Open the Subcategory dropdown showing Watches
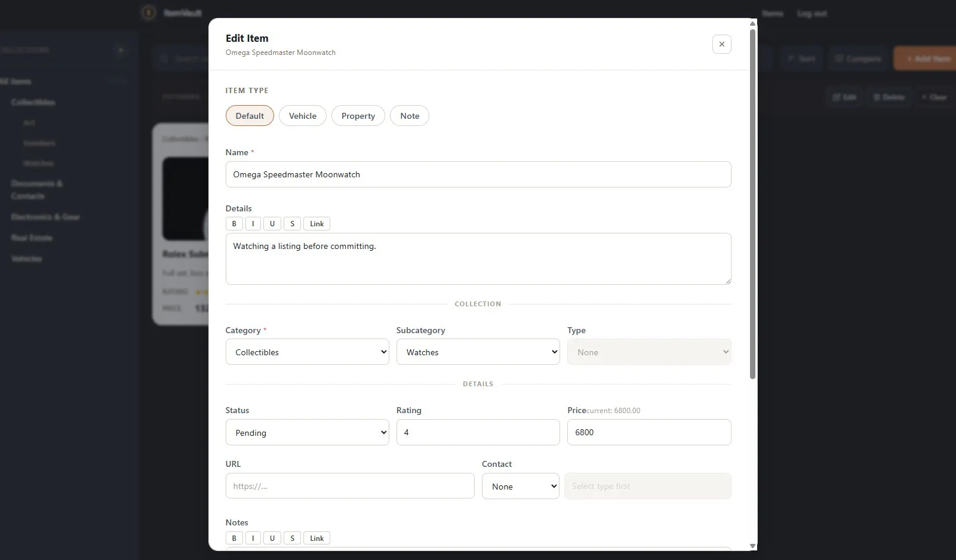The width and height of the screenshot is (956, 560). click(478, 352)
